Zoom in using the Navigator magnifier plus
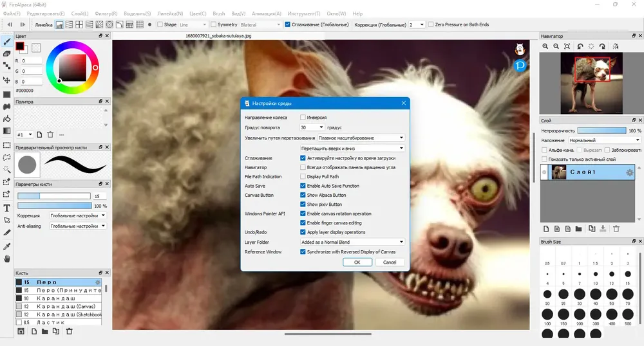 coord(545,46)
